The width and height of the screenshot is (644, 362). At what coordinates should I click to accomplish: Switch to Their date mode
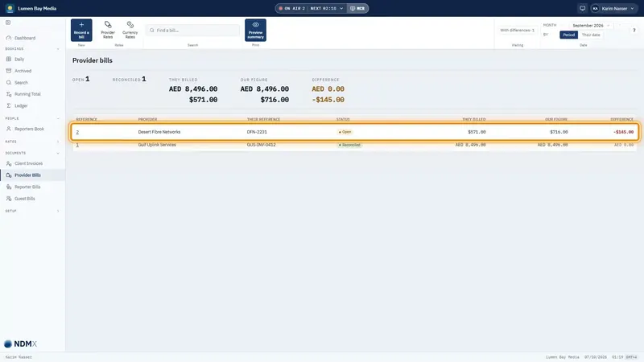pyautogui.click(x=591, y=35)
